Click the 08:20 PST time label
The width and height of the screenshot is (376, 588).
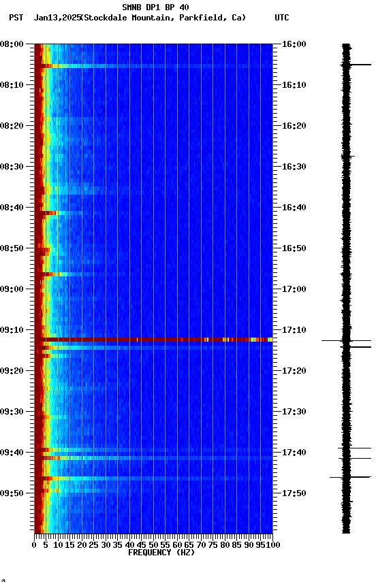pyautogui.click(x=12, y=126)
